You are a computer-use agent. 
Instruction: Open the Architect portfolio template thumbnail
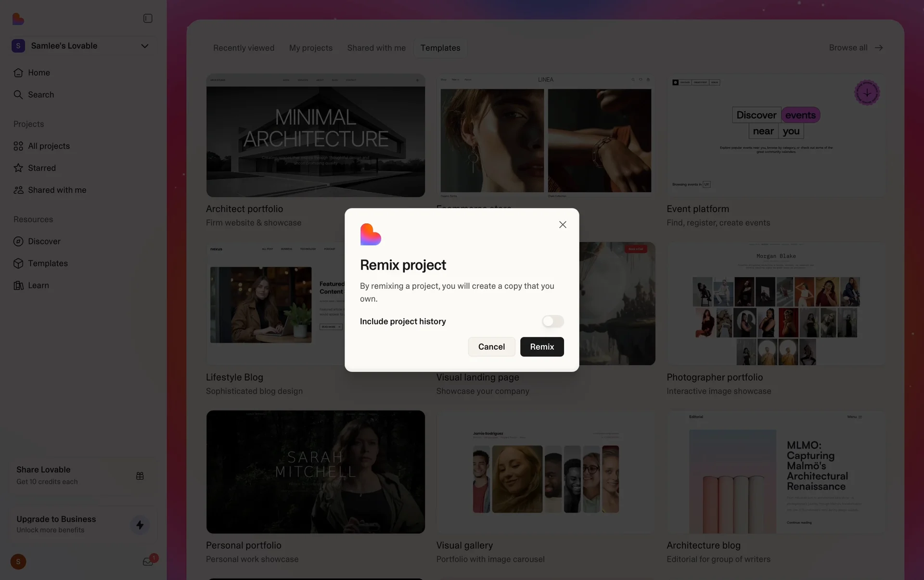(x=315, y=135)
